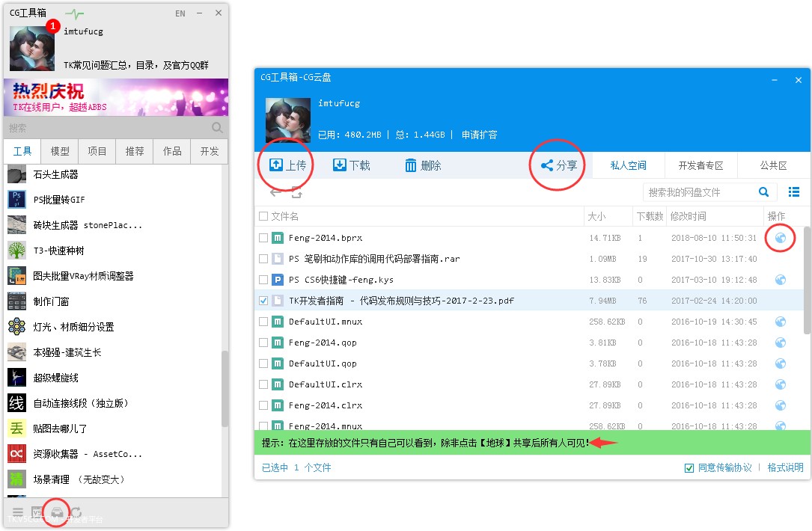Launch the PS批量转GIF tool
The width and height of the screenshot is (812, 531).
tap(58, 200)
